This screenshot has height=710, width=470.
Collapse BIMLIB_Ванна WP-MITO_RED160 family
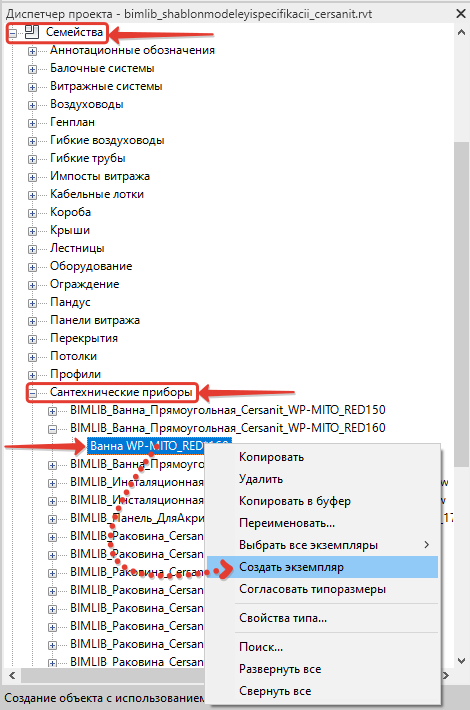tap(53, 429)
